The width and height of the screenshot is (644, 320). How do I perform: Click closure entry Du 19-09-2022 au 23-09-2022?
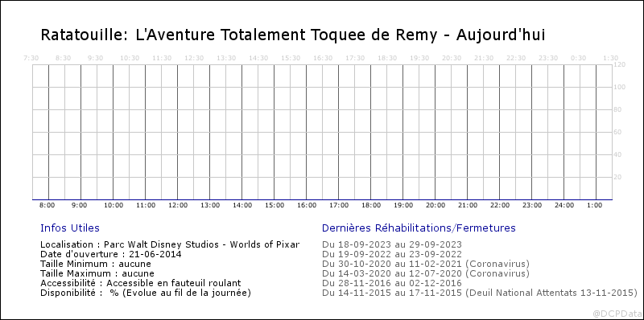tap(392, 254)
